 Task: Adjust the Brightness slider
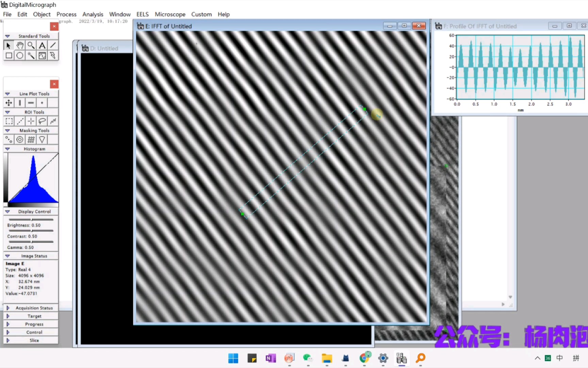[31, 220]
